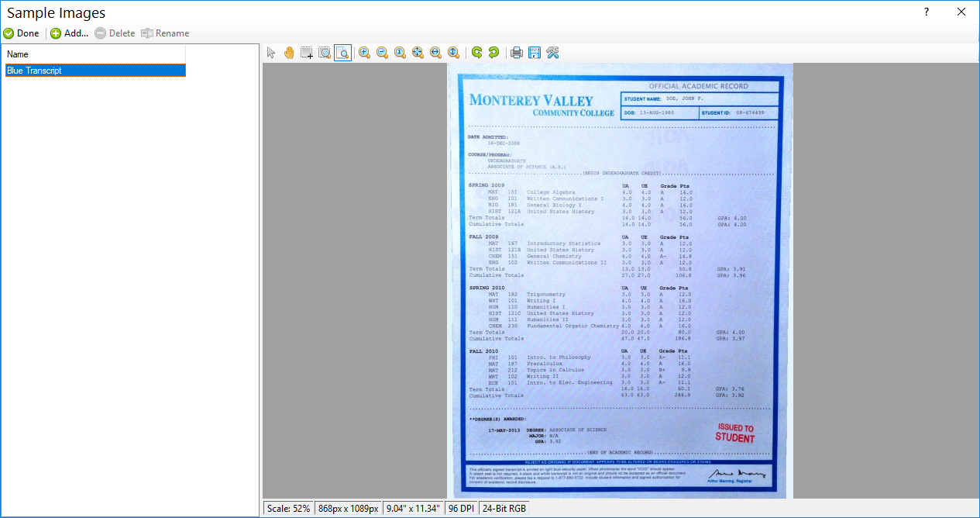Click the zoom in magnifier icon
This screenshot has width=980, height=518.
[x=364, y=53]
